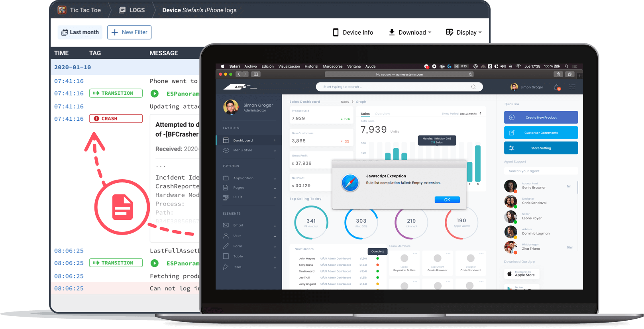Toggle the Safari sidebar button
Viewport: 644px width, 329px height.
click(256, 74)
